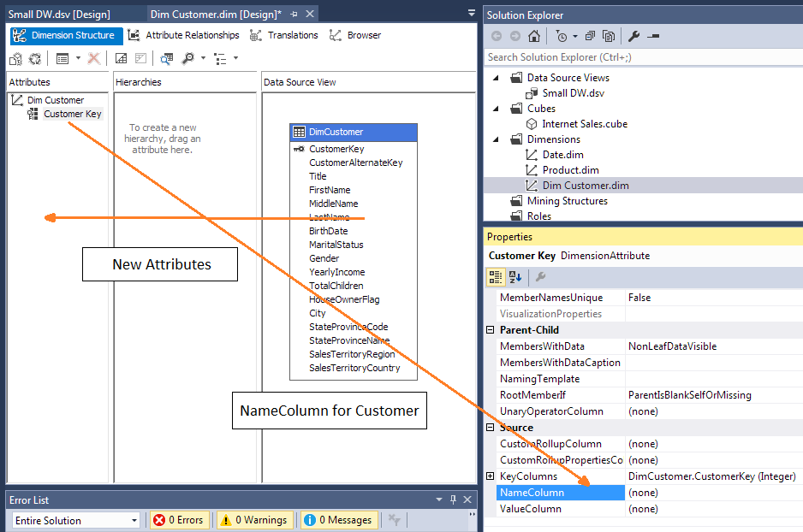
Task: Toggle the 0 Messages filter
Action: coord(338,520)
